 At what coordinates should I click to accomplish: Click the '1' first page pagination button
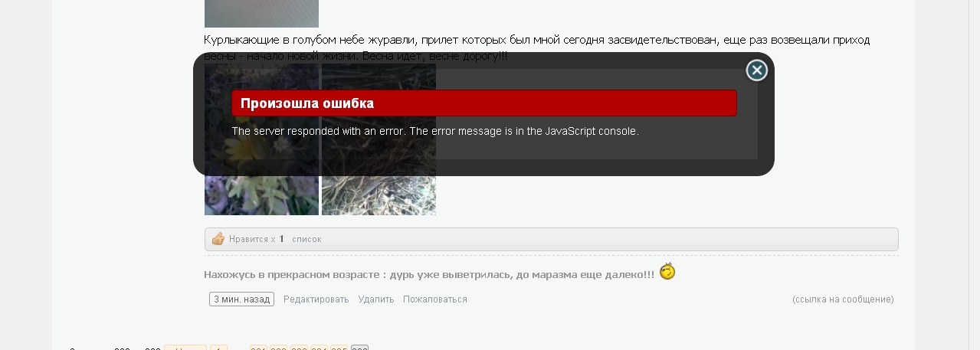(218, 348)
